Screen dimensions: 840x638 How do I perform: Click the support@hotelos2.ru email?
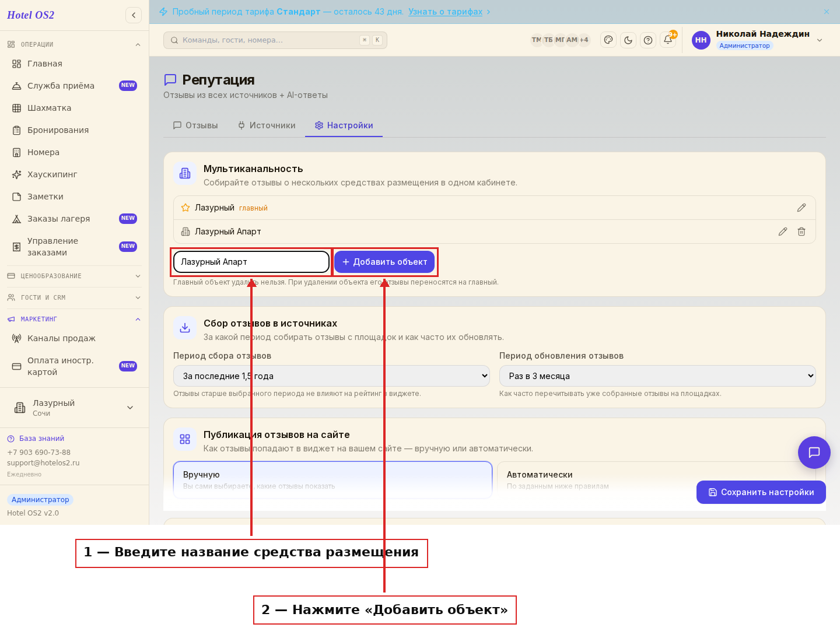pos(43,463)
